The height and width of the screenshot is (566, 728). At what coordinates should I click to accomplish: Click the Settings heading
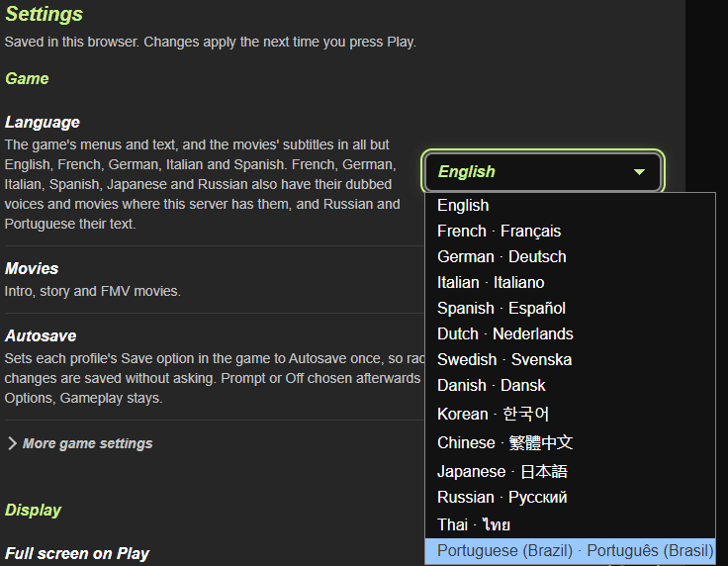coord(44,14)
